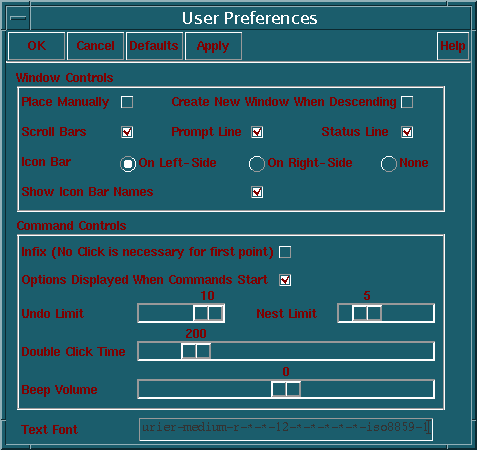Viewport: 477px width, 450px height.
Task: Click the Nest Limit value 5
Action: click(367, 296)
